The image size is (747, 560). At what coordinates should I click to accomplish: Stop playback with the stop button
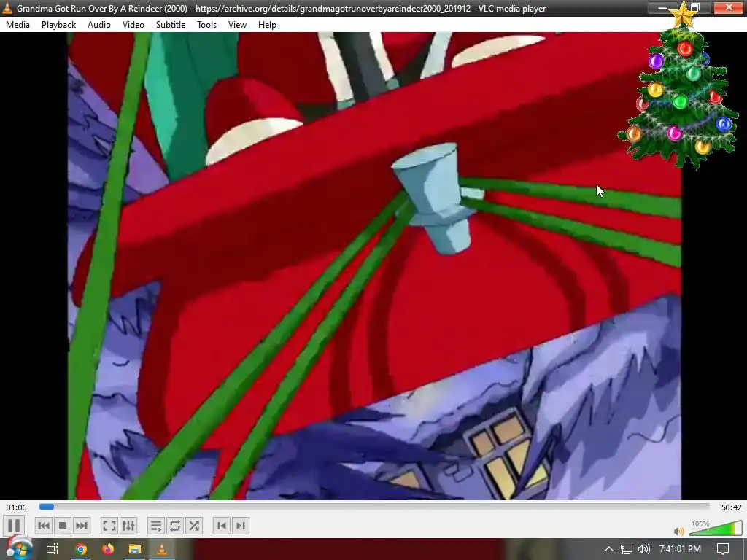coord(63,526)
